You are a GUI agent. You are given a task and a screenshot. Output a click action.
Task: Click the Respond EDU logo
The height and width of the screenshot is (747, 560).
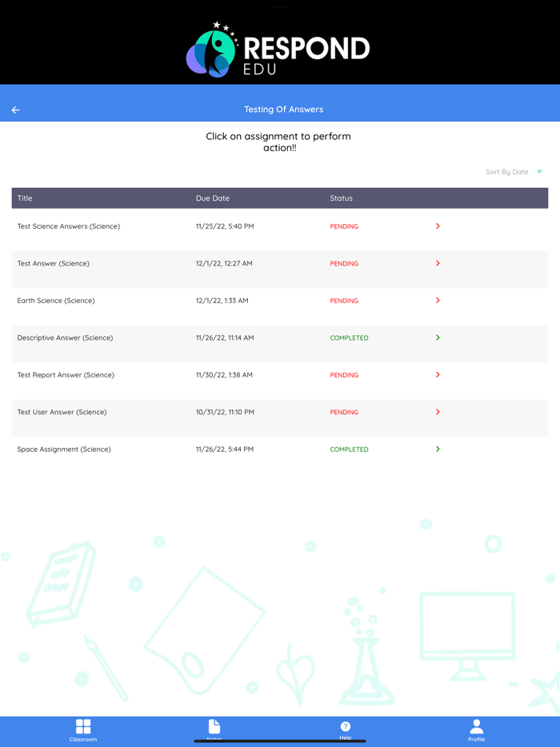278,49
